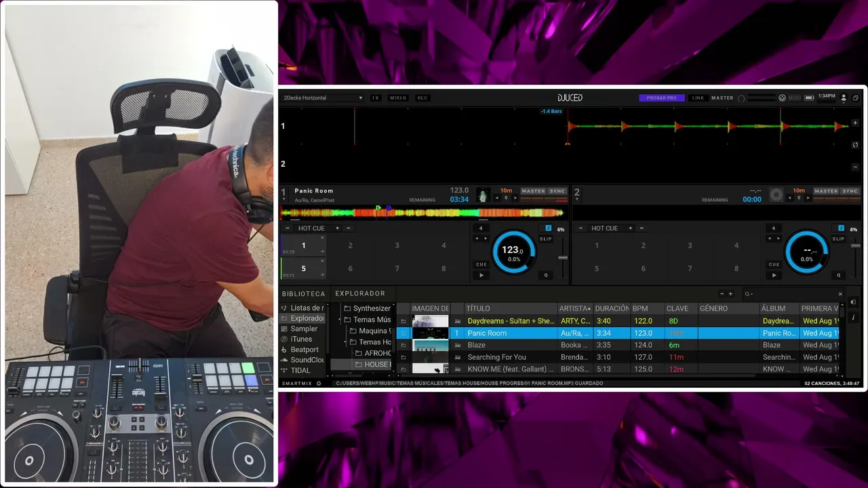The width and height of the screenshot is (868, 488).
Task: Decrease deck 1 key shift with left arrow
Action: click(497, 198)
